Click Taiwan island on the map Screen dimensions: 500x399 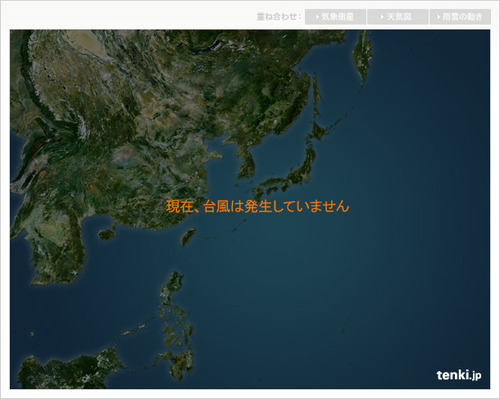coord(188,237)
